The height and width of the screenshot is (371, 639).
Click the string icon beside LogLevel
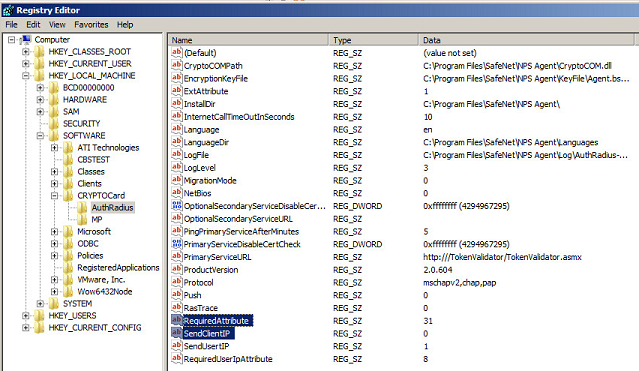[176, 167]
